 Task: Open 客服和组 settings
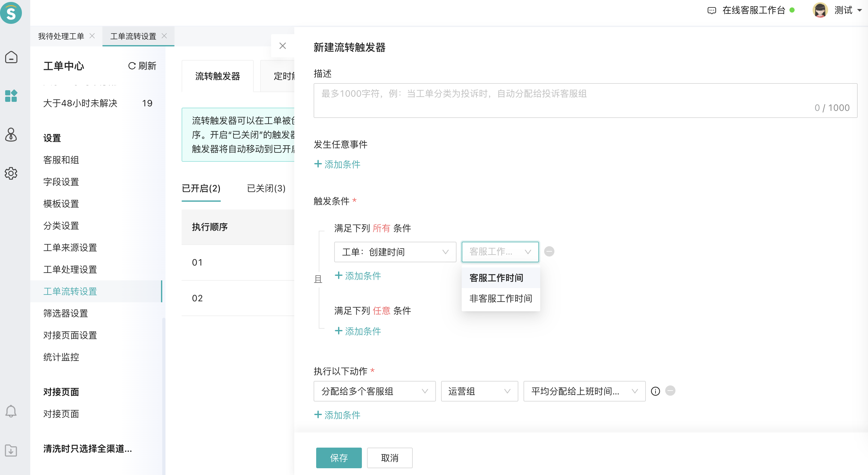(x=61, y=160)
